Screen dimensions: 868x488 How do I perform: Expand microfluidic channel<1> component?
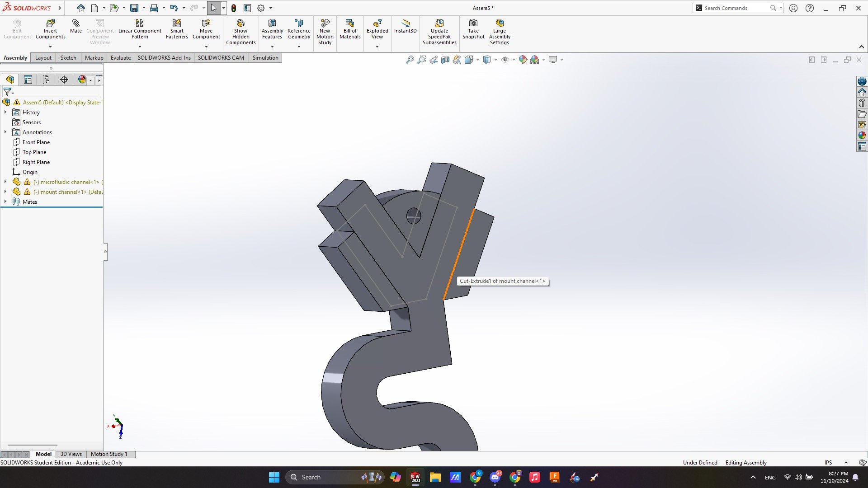point(5,182)
